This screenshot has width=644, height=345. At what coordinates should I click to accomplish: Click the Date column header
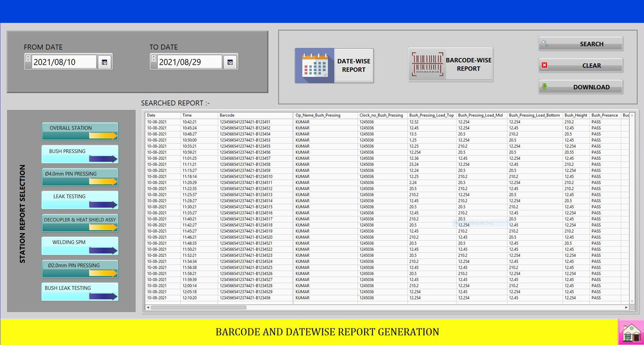162,115
